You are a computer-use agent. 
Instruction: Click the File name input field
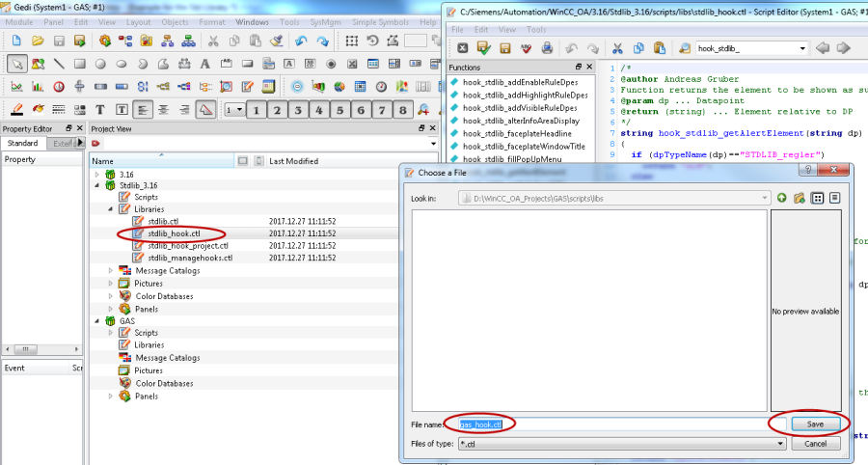[x=617, y=424]
